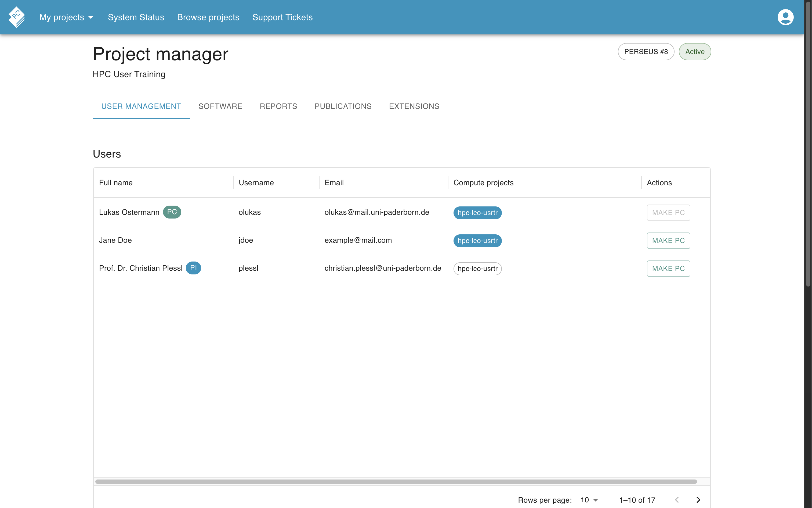Image resolution: width=812 pixels, height=508 pixels.
Task: Open the user account avatar menu
Action: (x=785, y=17)
